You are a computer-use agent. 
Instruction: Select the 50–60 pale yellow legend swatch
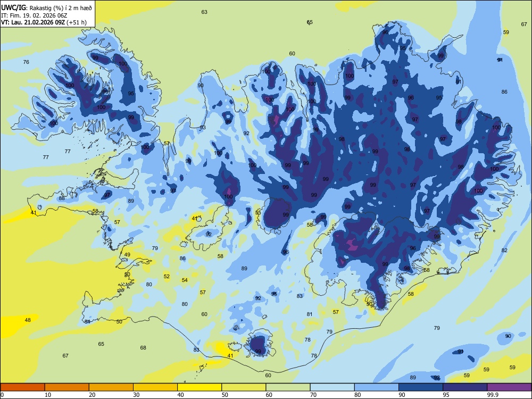(x=244, y=387)
